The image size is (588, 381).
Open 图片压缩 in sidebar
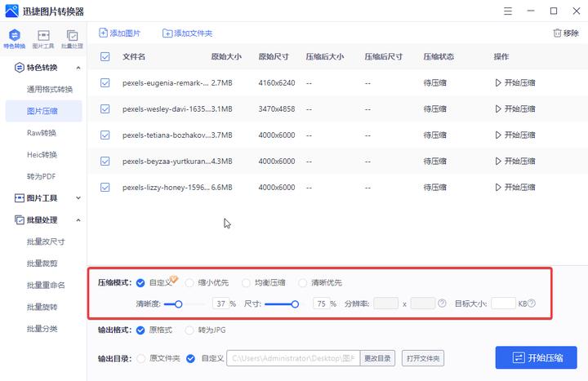tap(43, 111)
